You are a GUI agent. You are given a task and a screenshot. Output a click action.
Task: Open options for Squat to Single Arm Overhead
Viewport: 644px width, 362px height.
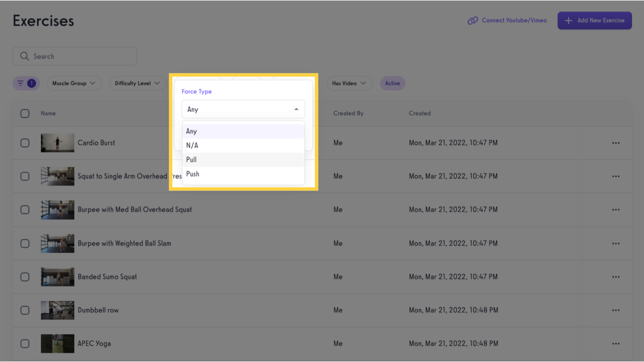[616, 176]
